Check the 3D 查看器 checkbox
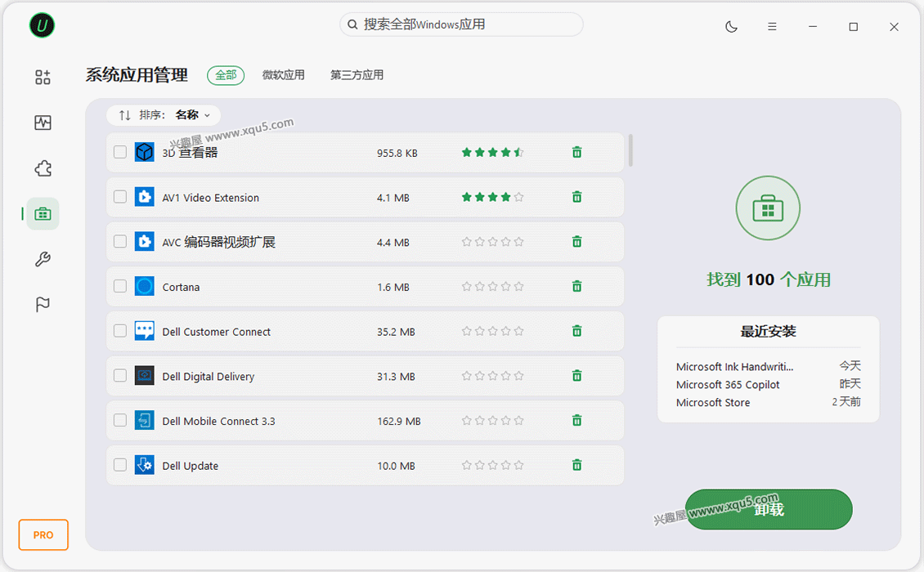924x572 pixels. coord(120,152)
